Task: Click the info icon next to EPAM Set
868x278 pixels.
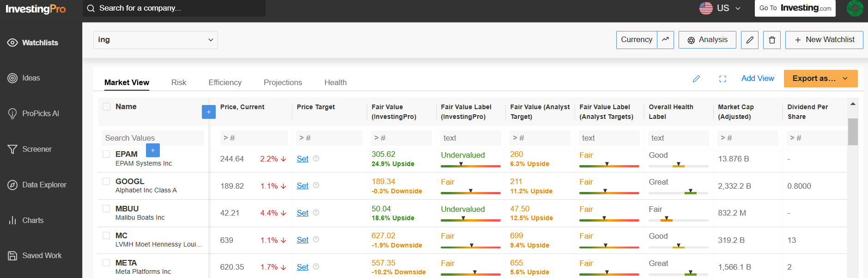Action: (316, 158)
